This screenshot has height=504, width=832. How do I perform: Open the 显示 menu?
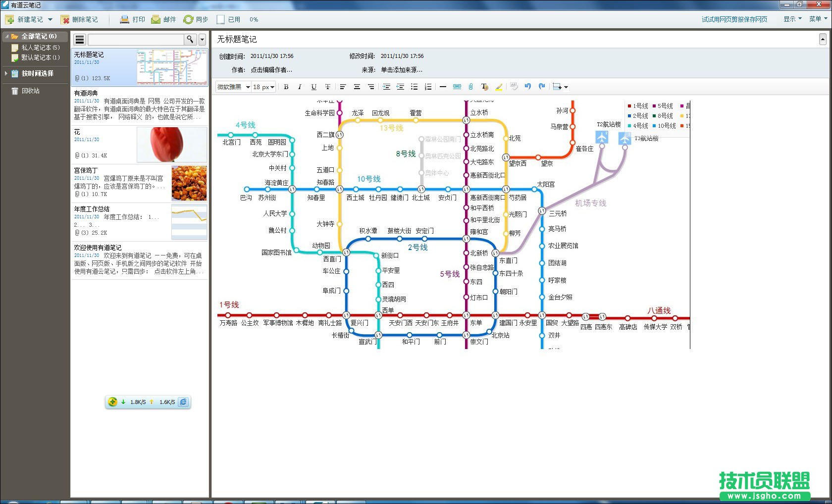pyautogui.click(x=792, y=19)
